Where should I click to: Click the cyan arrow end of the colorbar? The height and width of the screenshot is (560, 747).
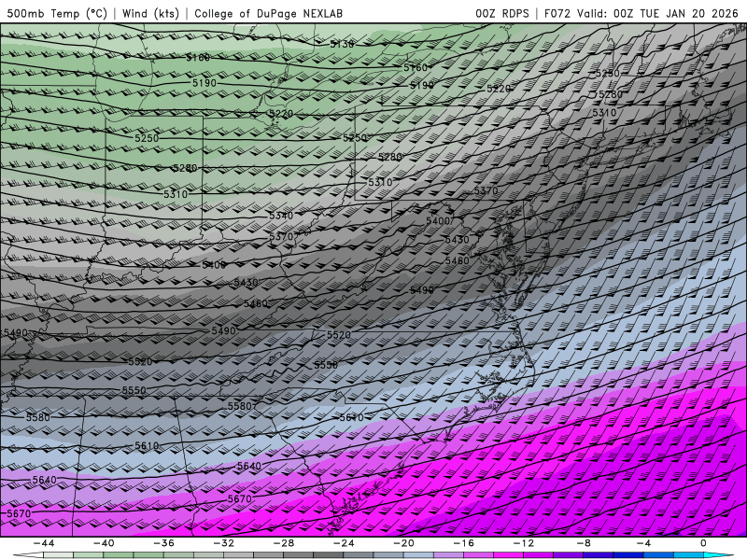click(x=718, y=555)
